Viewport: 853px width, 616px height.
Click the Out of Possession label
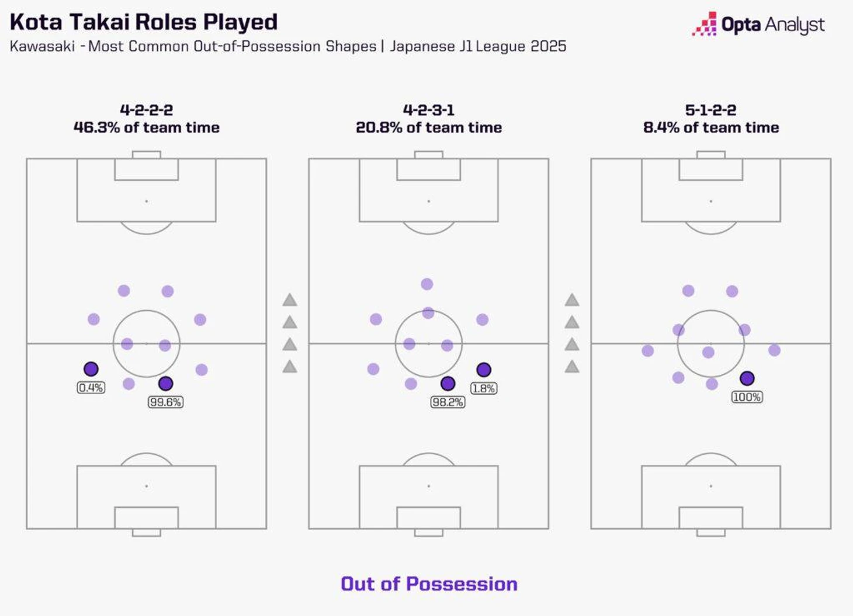coord(429,584)
